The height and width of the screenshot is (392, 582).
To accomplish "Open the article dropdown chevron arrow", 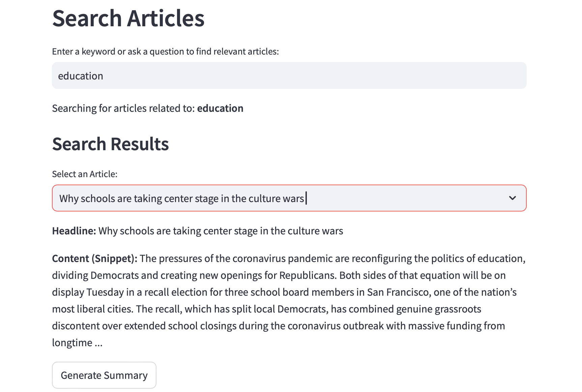I will tap(512, 198).
